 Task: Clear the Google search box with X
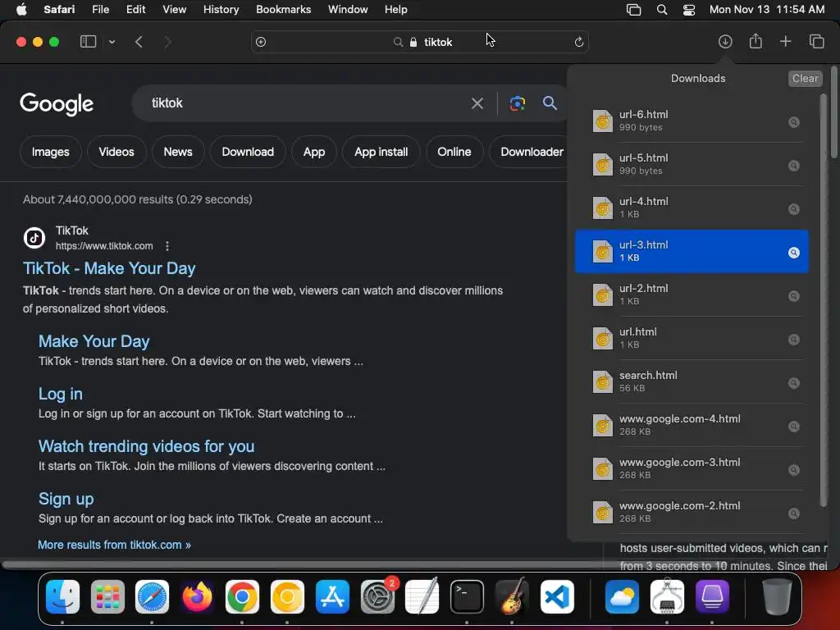point(477,103)
